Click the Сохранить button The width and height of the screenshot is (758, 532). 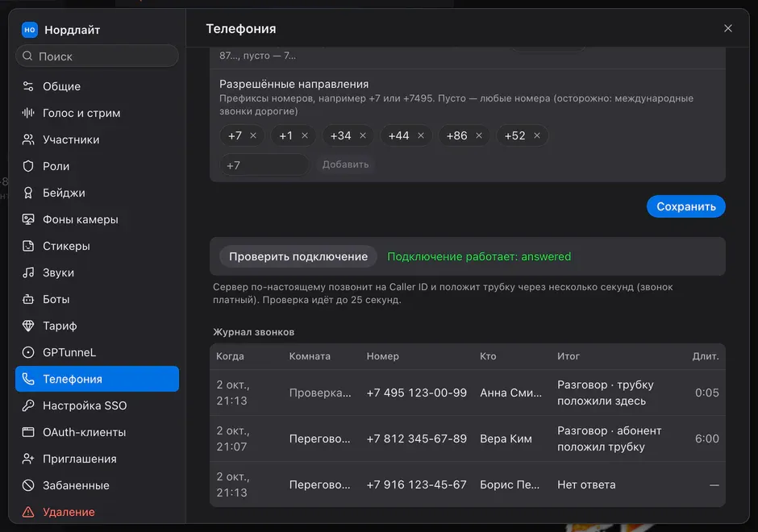tap(685, 206)
